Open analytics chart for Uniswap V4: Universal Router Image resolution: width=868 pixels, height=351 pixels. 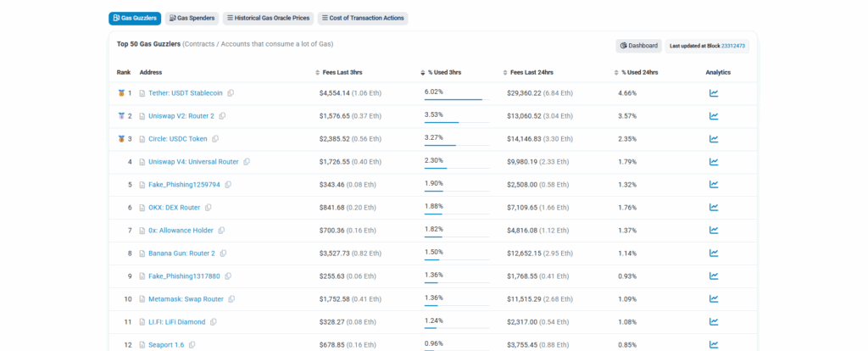(x=714, y=162)
